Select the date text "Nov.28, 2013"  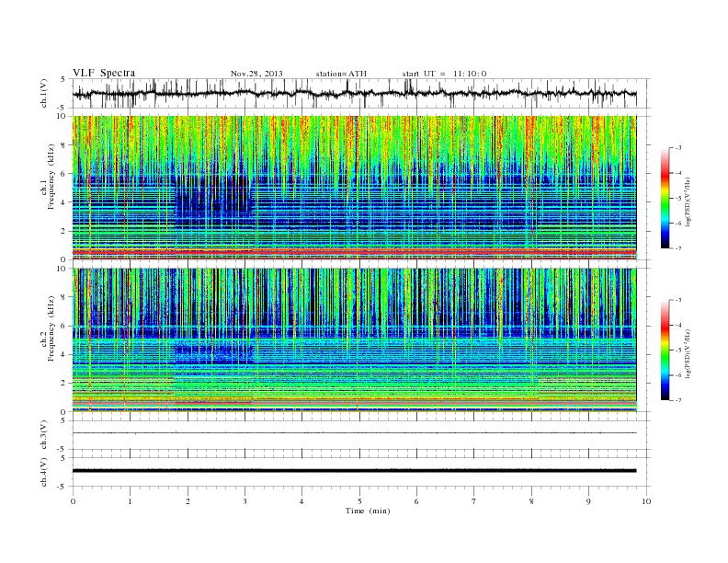point(256,74)
